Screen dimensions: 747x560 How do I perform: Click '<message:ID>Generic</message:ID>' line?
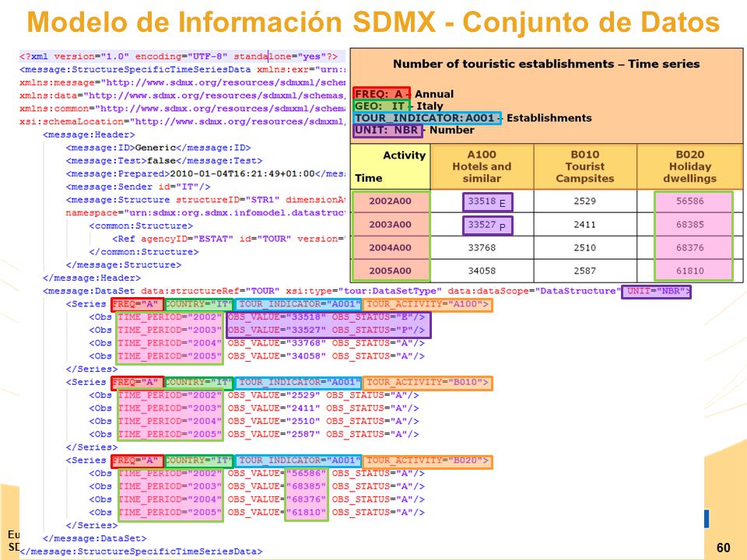pos(158,148)
